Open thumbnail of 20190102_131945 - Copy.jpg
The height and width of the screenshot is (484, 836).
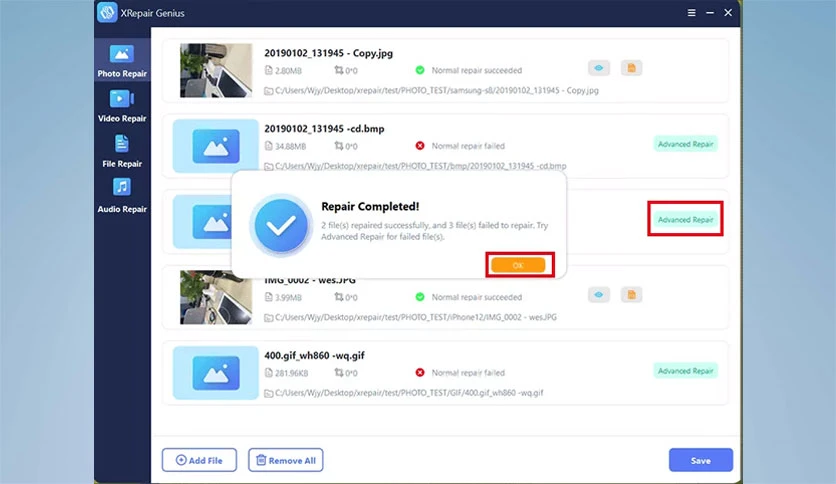[216, 70]
